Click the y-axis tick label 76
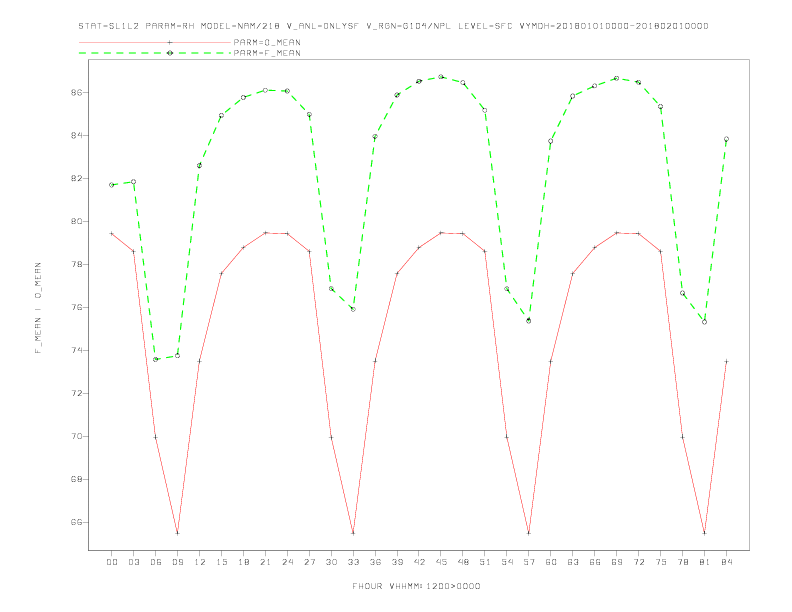Image resolution: width=792 pixels, height=612 pixels. pyautogui.click(x=76, y=308)
